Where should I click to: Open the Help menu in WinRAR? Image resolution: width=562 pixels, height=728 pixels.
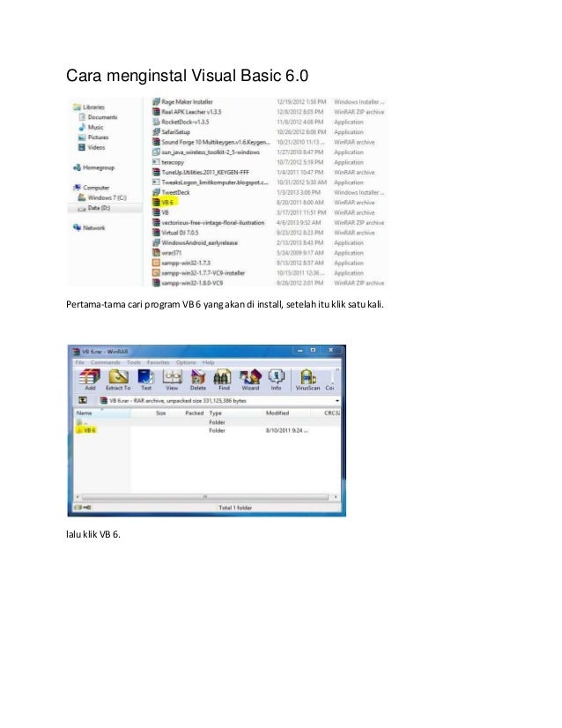pos(209,362)
